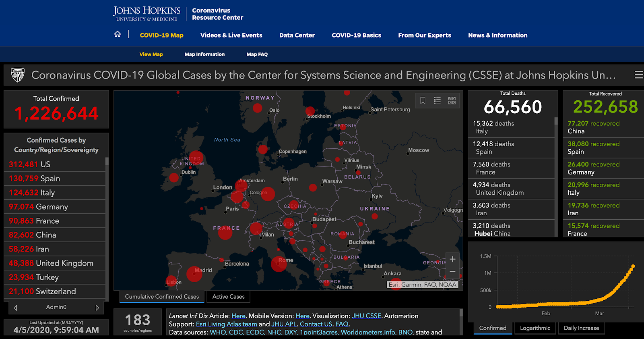Click the 15,362 deaths Italy entry
The width and height of the screenshot is (644, 339).
(511, 127)
